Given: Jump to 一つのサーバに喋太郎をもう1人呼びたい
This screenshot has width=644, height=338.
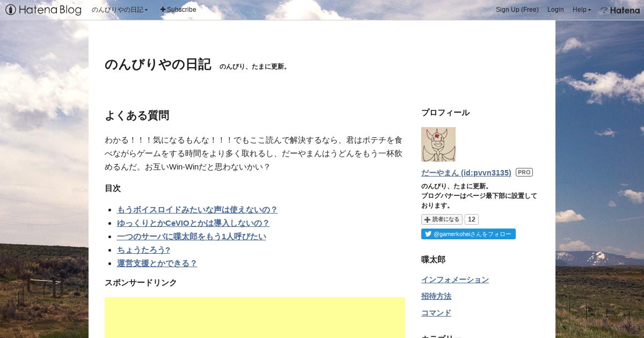Looking at the screenshot, I should coord(192,237).
